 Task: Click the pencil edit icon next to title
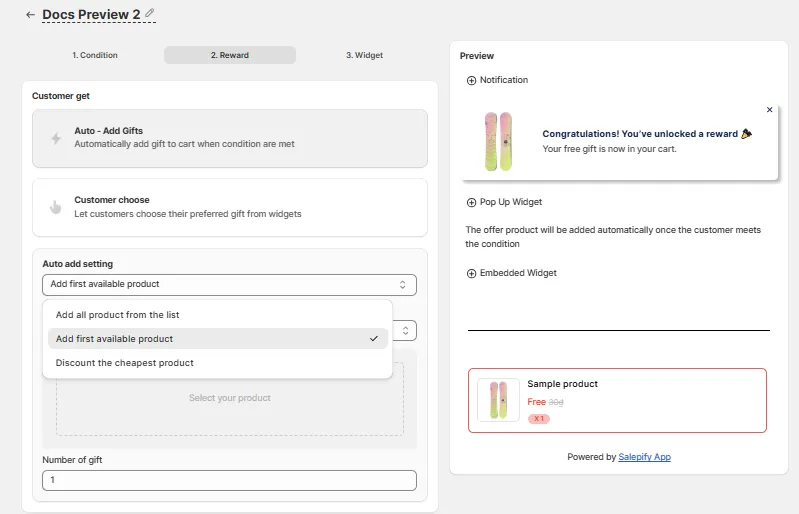tap(149, 13)
